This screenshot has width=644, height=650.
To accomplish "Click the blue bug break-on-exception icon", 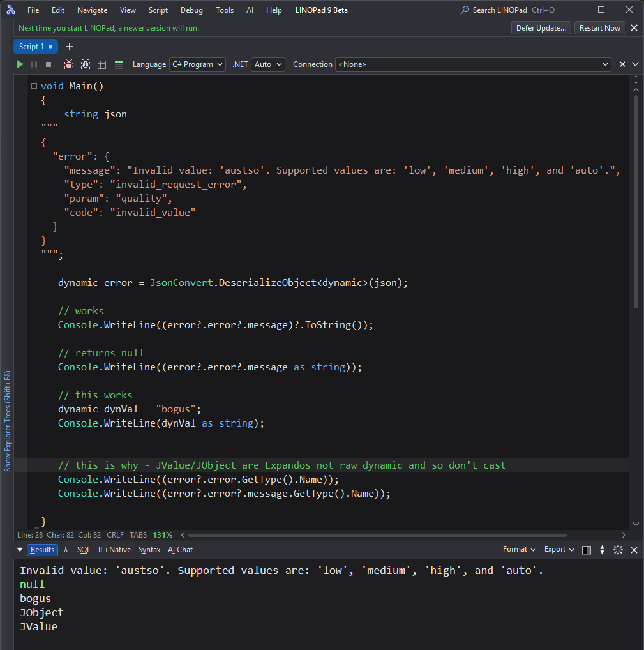I will 86,64.
